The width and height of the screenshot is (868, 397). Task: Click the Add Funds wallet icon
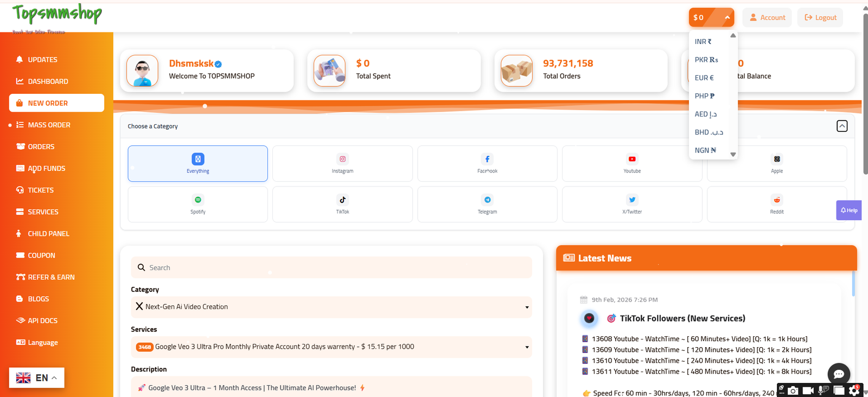21,168
